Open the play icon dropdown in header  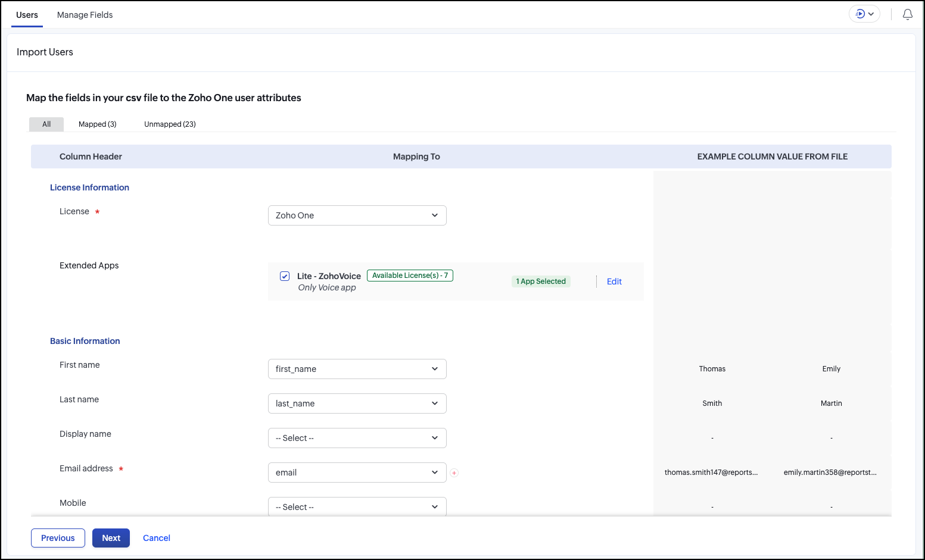864,14
